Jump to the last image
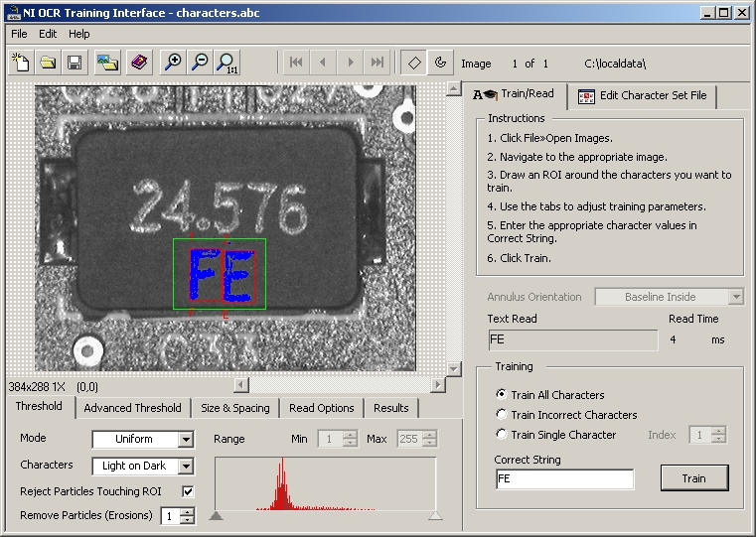Viewport: 756px width, 537px height. (378, 63)
